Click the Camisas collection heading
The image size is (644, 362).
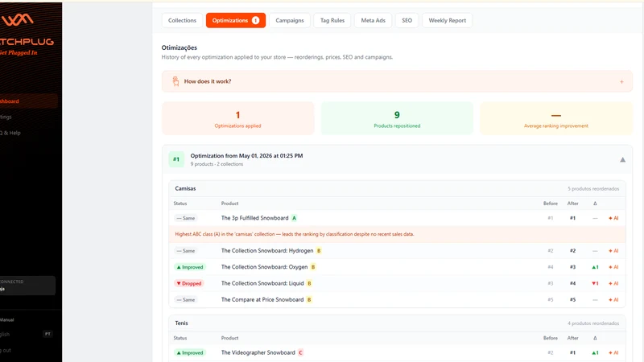pos(185,189)
